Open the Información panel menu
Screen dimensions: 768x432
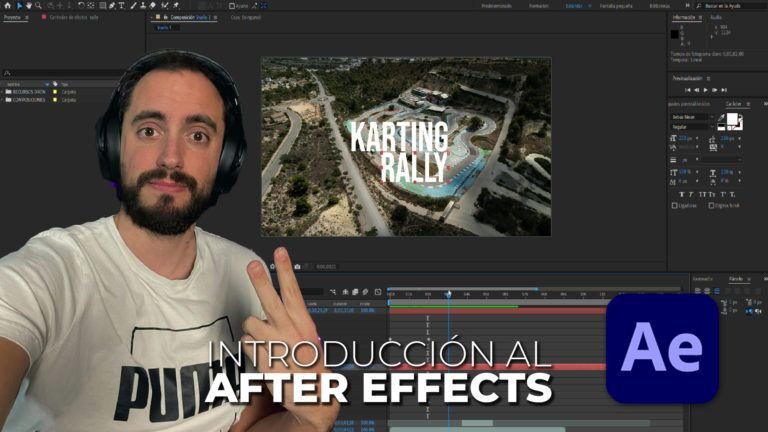click(x=700, y=18)
